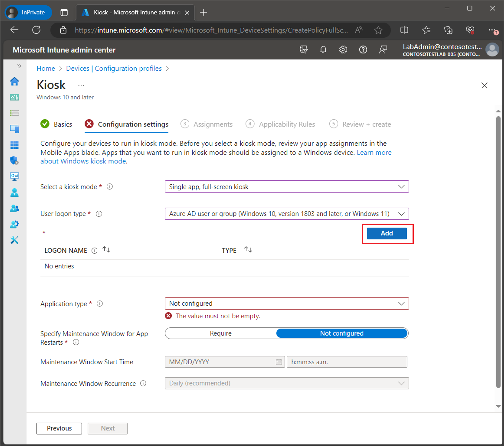Image resolution: width=504 pixels, height=446 pixels.
Task: Refresh the page in the browser
Action: [36, 30]
